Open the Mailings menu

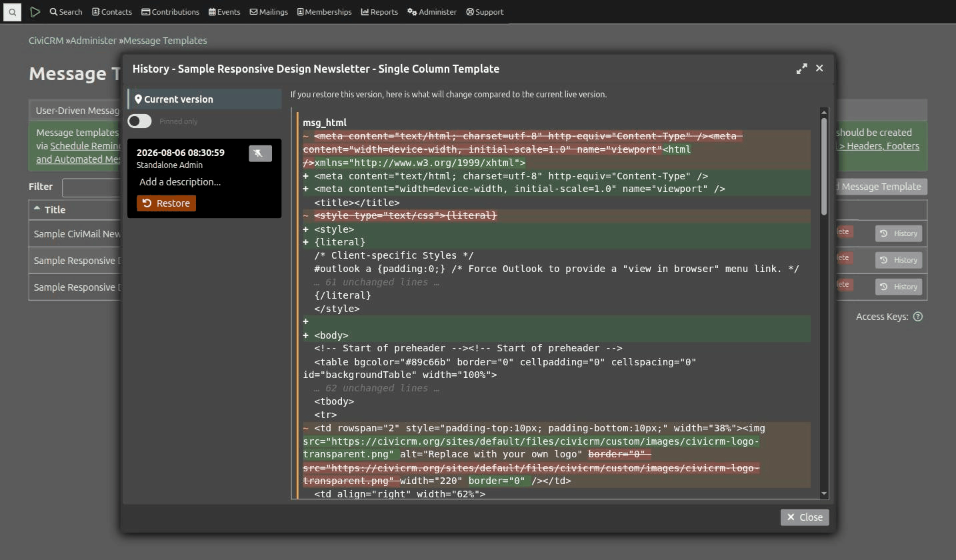[269, 12]
